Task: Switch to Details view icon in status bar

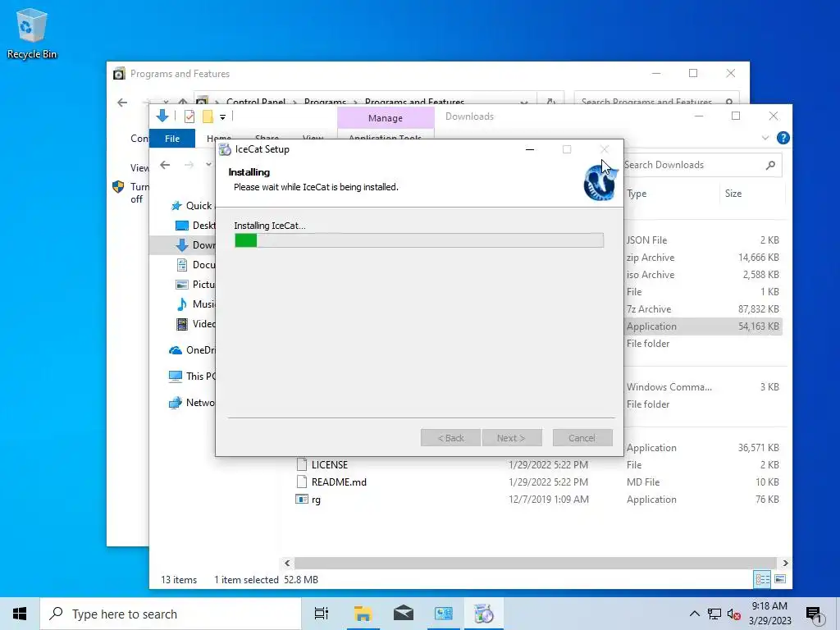Action: pos(762,579)
